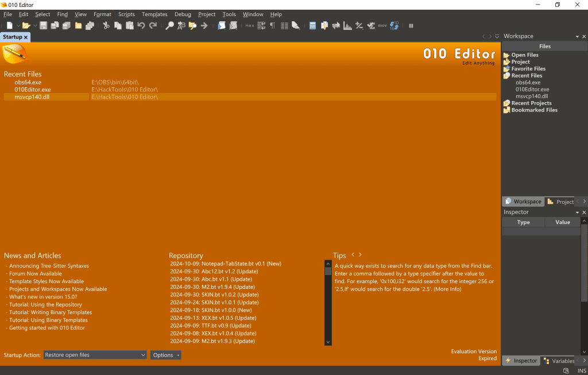Open the Replace tool icon
Screen dimensions: 588x375
(x=181, y=25)
